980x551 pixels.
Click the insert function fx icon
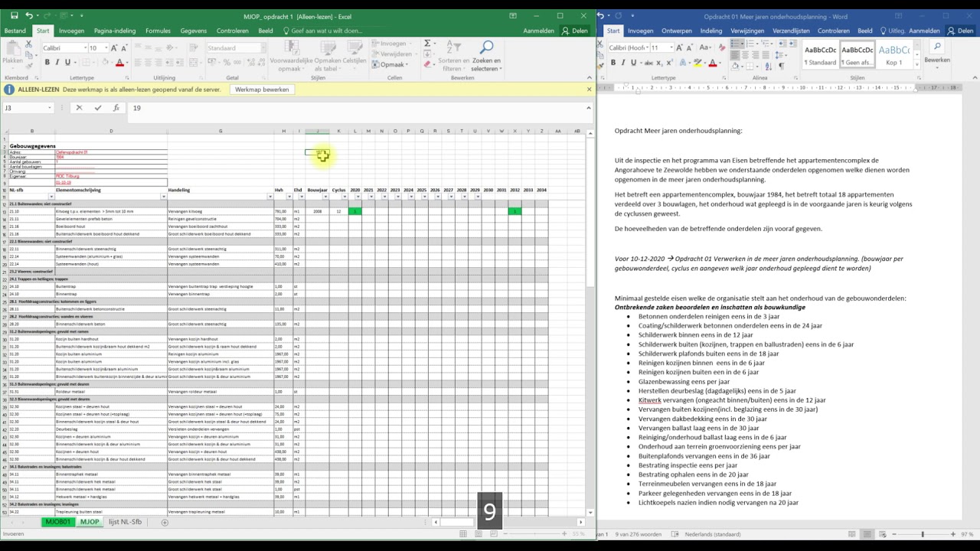tap(116, 108)
